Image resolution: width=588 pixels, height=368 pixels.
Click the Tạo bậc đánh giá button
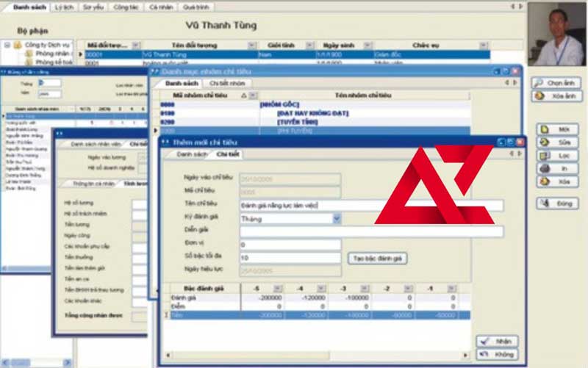pos(377,259)
